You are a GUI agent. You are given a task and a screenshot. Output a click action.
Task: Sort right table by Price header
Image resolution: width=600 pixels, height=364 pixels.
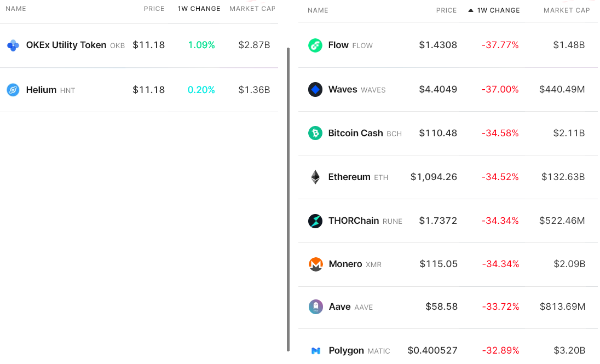click(446, 10)
